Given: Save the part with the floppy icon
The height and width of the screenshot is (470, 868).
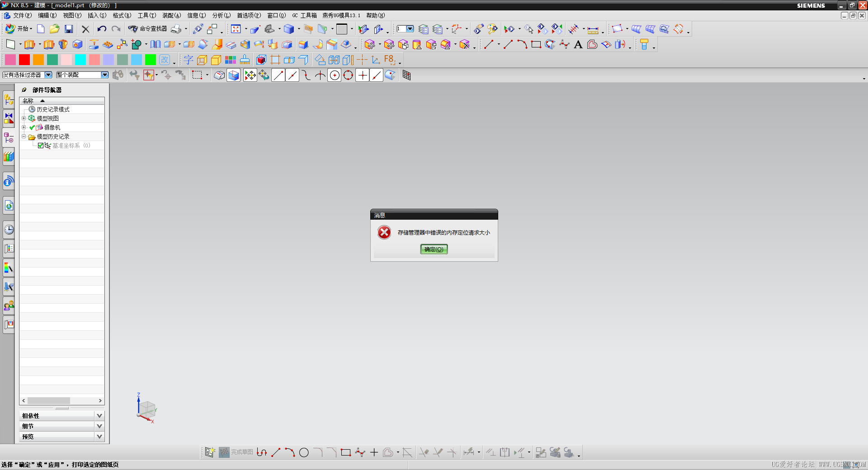Looking at the screenshot, I should (69, 29).
